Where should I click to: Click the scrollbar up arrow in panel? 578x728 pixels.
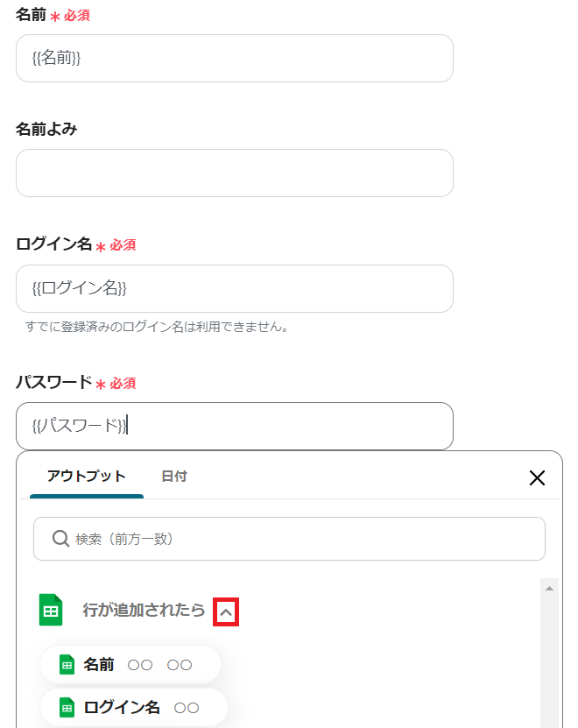pyautogui.click(x=550, y=588)
